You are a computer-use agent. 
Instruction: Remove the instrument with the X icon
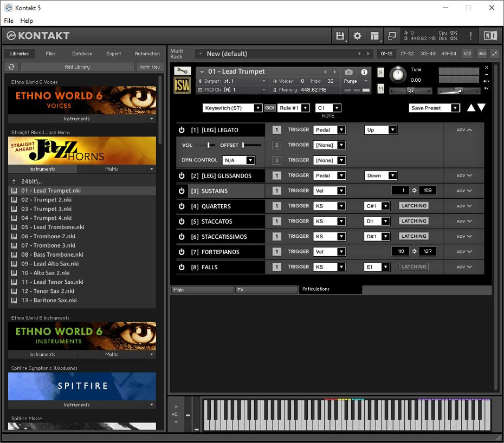point(486,68)
